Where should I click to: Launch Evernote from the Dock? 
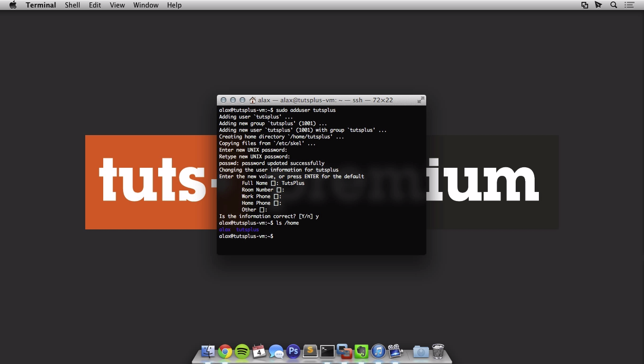coord(361,351)
